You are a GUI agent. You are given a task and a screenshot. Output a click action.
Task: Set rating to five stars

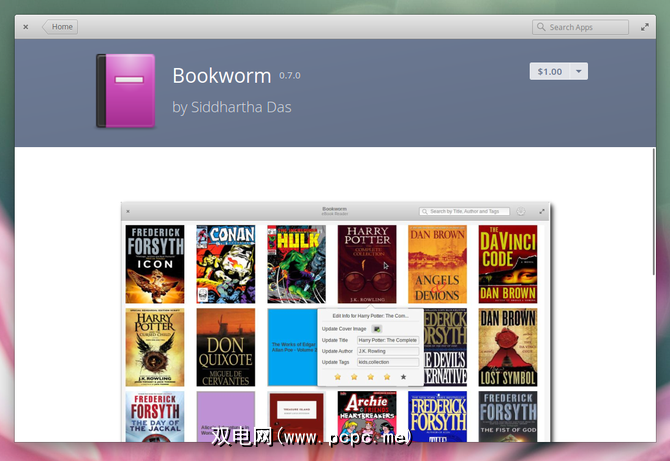tap(403, 377)
